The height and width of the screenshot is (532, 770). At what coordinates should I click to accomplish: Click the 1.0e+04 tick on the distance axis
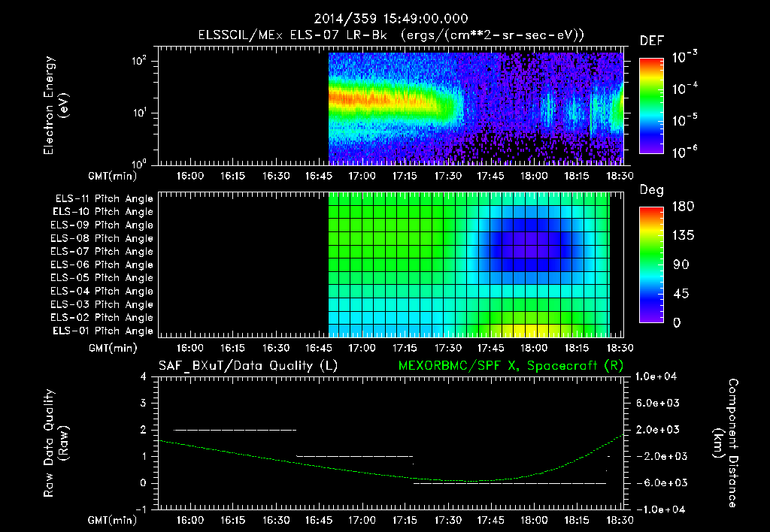(x=656, y=376)
